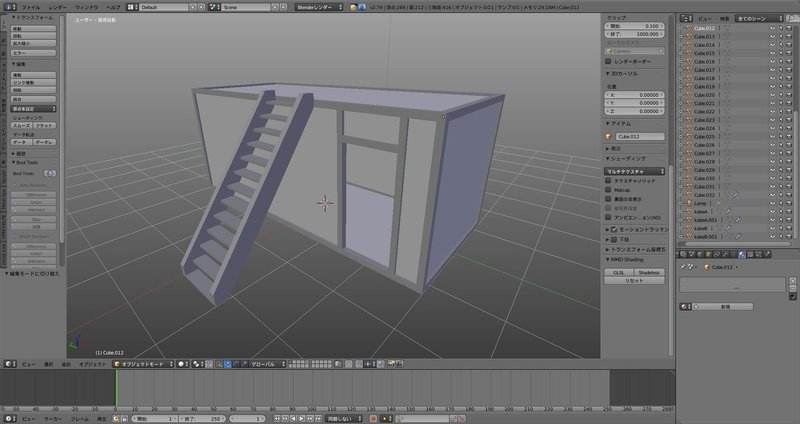Open the Object Mode dropdown
The image size is (800, 424).
[x=143, y=364]
